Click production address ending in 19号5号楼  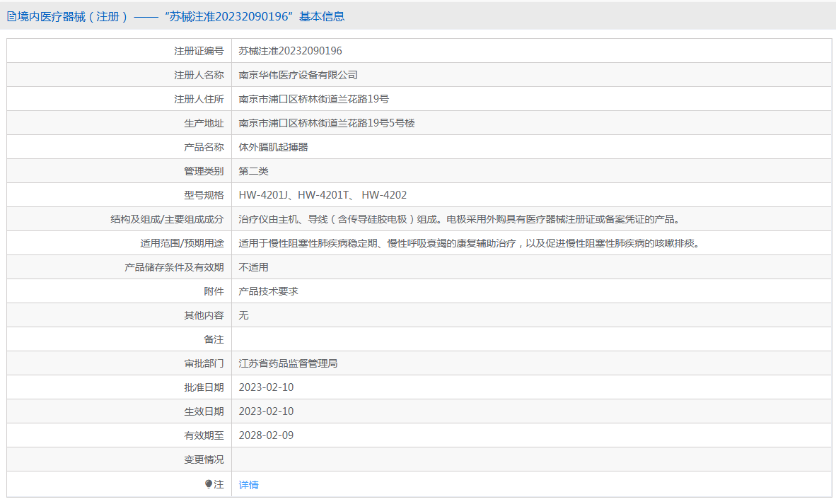[326, 123]
